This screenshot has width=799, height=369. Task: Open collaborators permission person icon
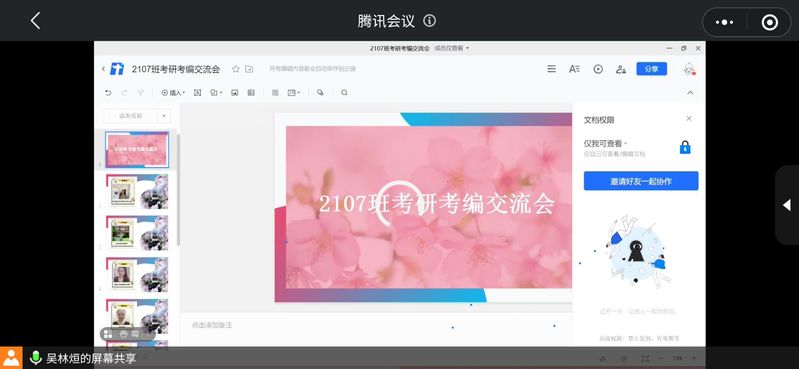click(621, 69)
